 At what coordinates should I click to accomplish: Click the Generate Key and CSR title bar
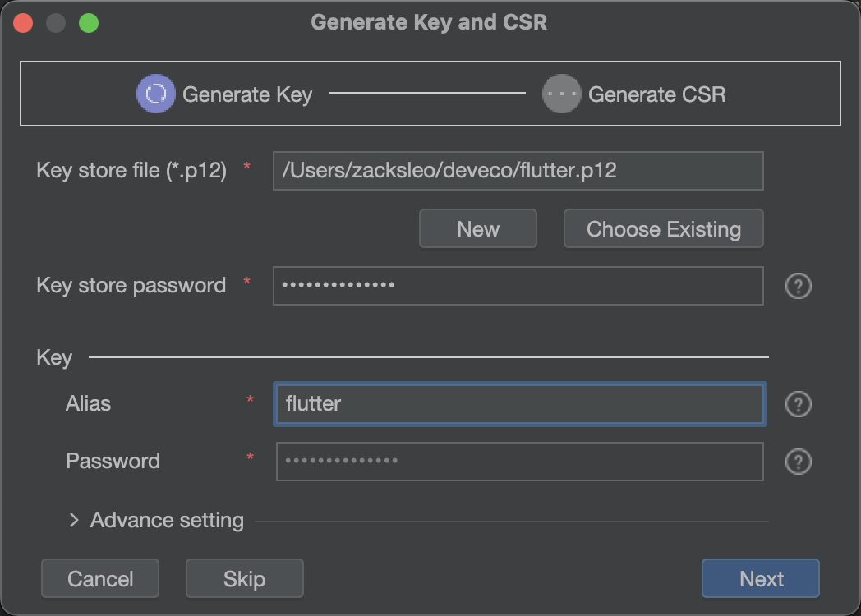(x=429, y=22)
